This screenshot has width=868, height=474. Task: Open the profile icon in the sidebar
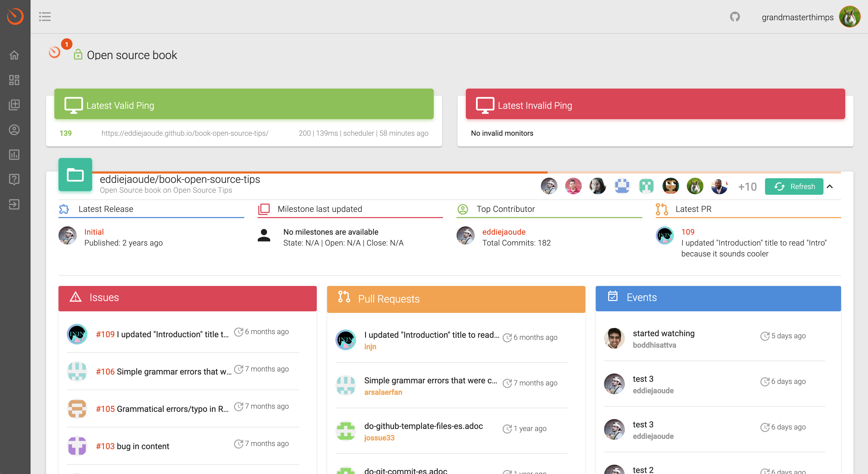click(14, 130)
